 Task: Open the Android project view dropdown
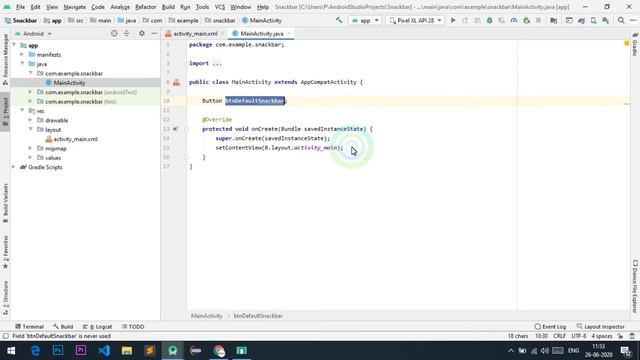(33, 33)
